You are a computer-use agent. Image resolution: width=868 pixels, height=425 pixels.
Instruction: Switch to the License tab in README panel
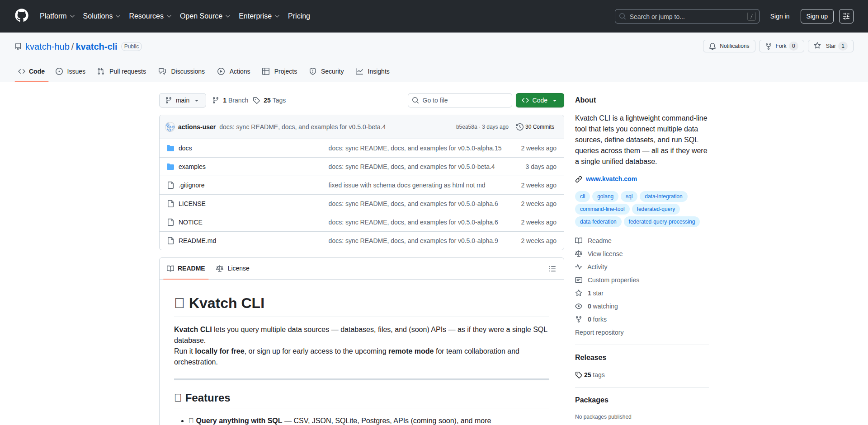coord(233,268)
